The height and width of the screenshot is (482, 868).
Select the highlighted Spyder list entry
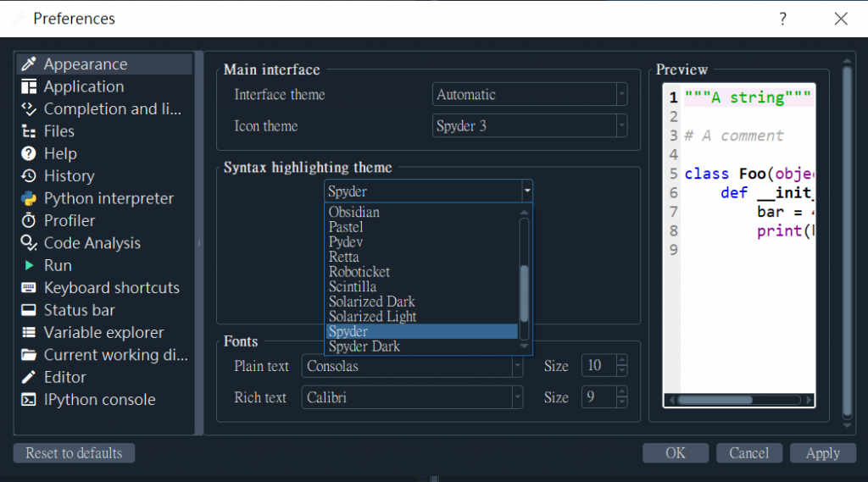(423, 331)
